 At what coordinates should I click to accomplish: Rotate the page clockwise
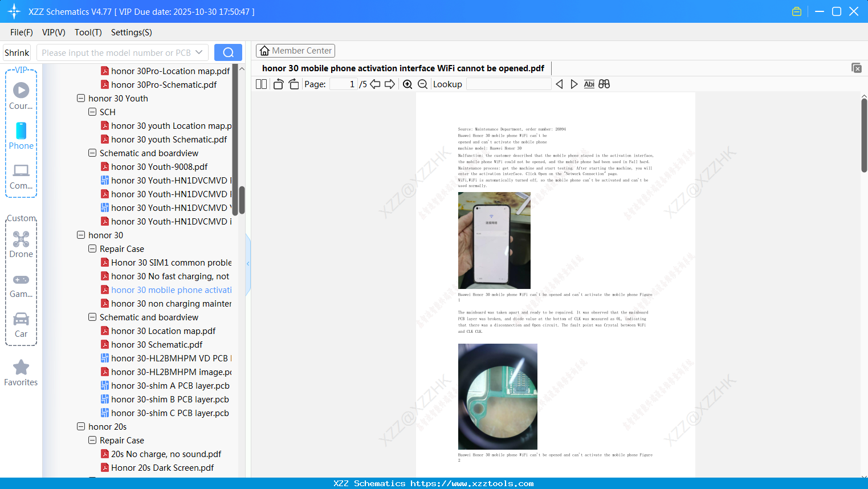[294, 84]
